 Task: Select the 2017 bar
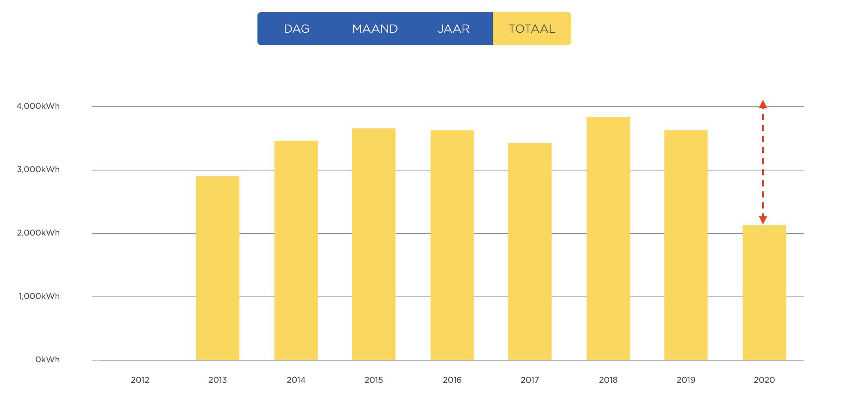tap(530, 251)
